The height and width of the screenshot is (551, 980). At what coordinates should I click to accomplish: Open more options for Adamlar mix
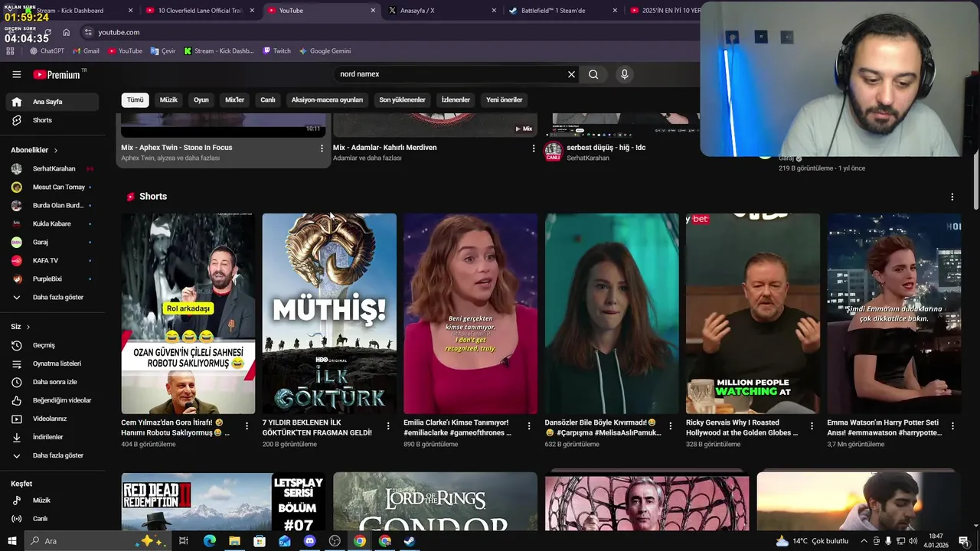pyautogui.click(x=534, y=148)
